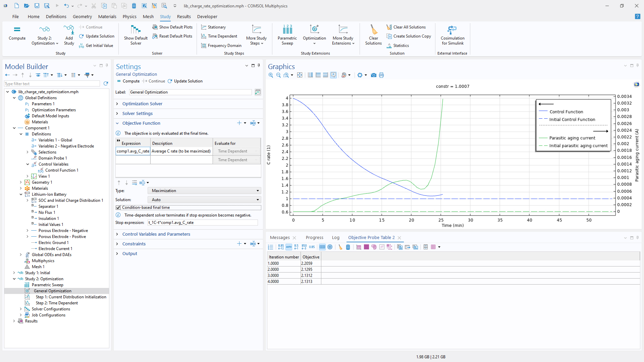Expand the Optimization Solver section

[x=142, y=104]
